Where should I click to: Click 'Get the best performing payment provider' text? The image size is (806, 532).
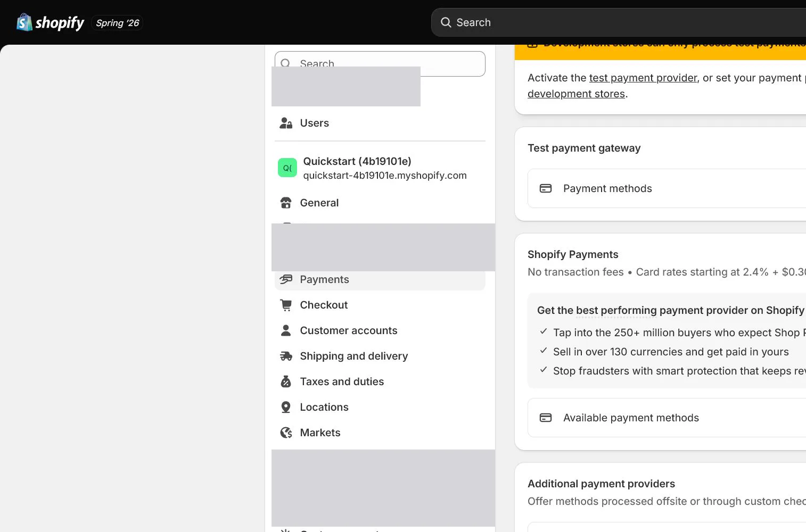tap(671, 310)
